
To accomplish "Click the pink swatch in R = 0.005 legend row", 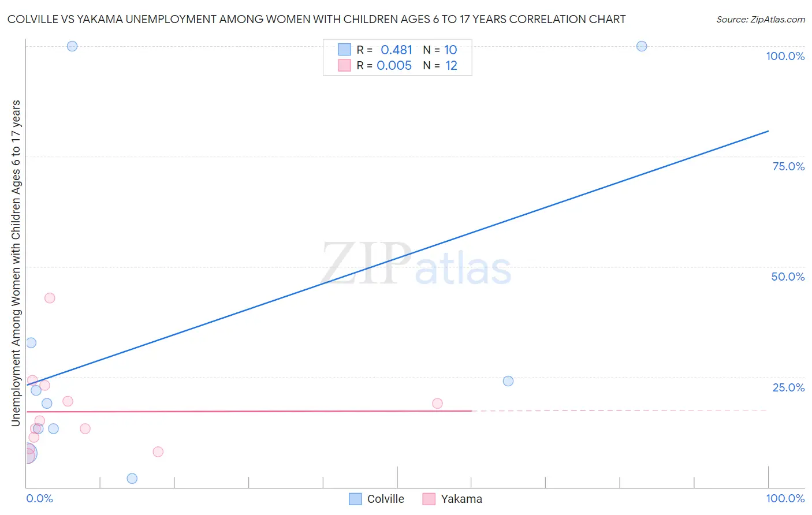I will coord(344,65).
